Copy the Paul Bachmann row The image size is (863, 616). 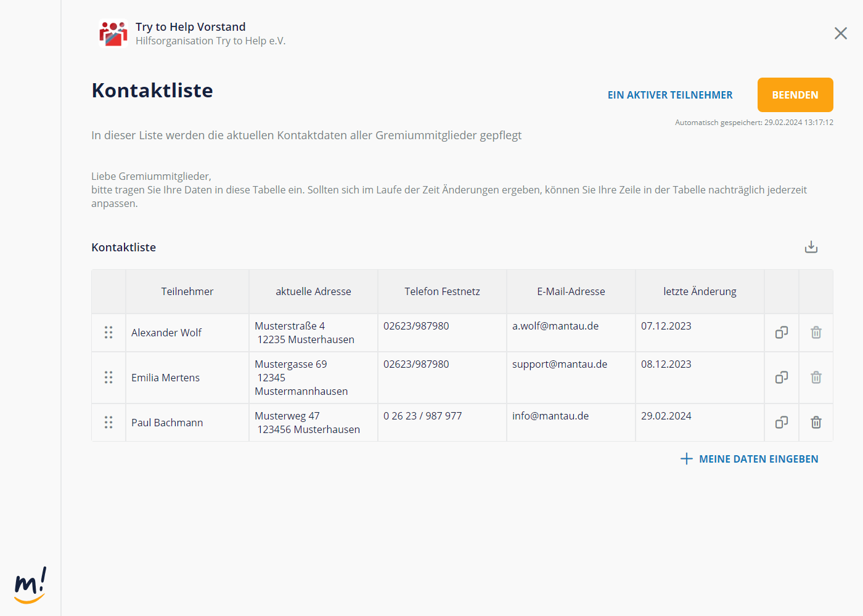tap(781, 423)
